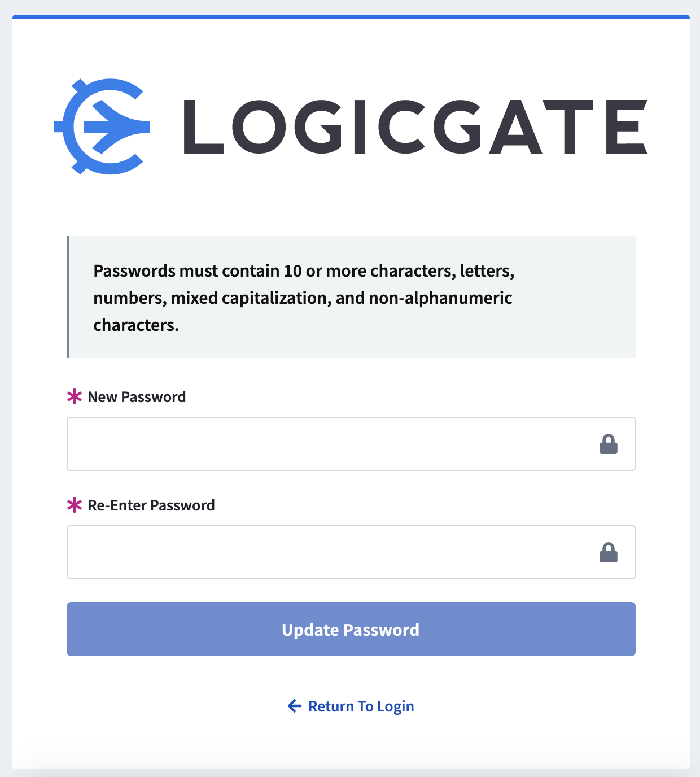Screen dimensions: 700x777
Task: Click the lock icon in New Password field
Action: pyautogui.click(x=608, y=444)
